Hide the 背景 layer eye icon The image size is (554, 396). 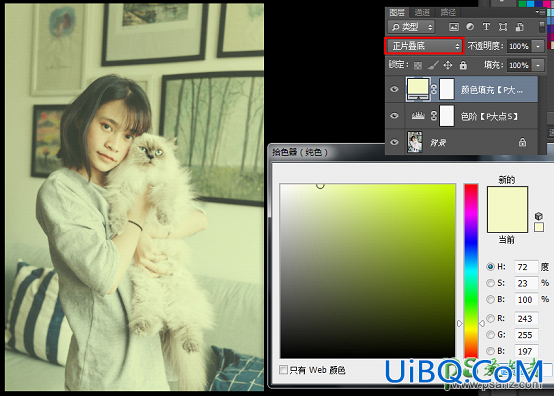pos(394,142)
